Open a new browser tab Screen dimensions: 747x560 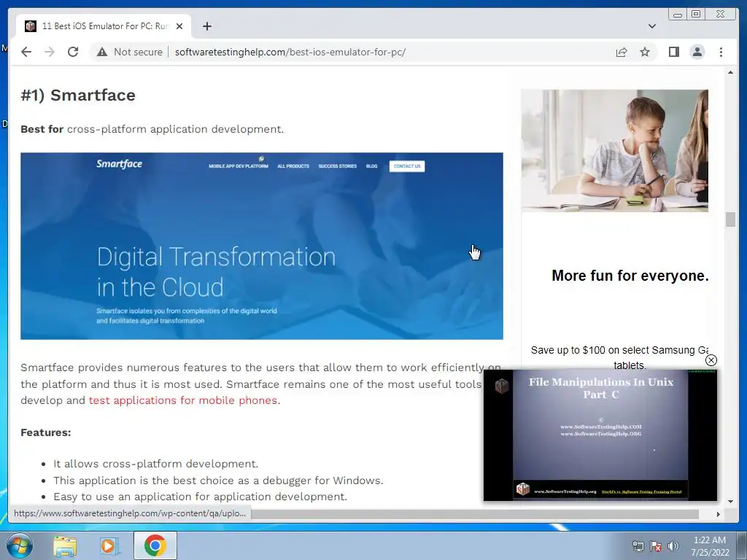[x=206, y=26]
